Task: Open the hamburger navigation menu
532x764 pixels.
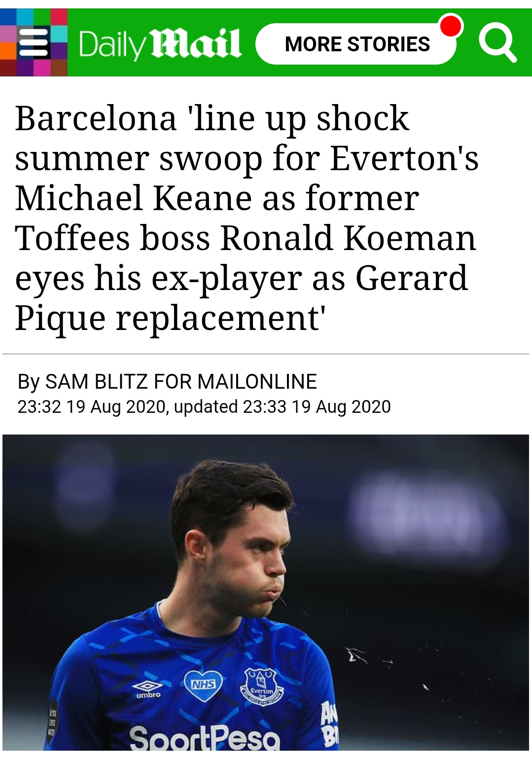Action: pos(34,43)
